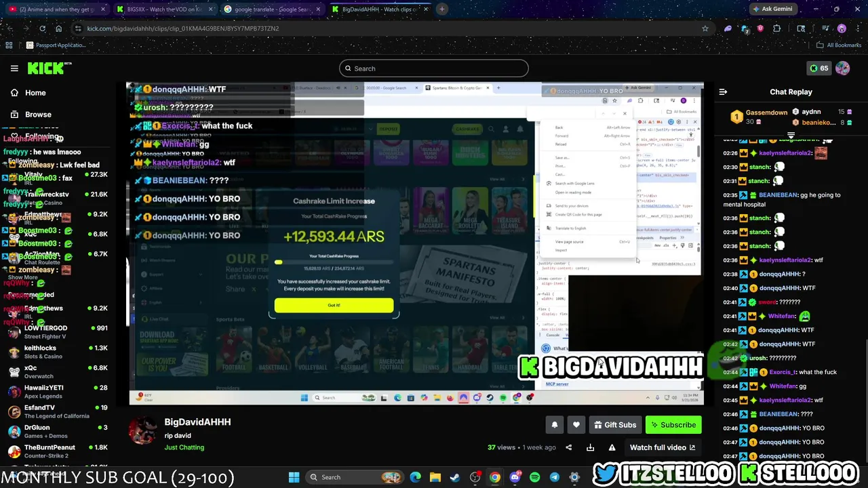The height and width of the screenshot is (488, 868).
Task: Open Browse in the Kick sidebar
Action: 38,115
